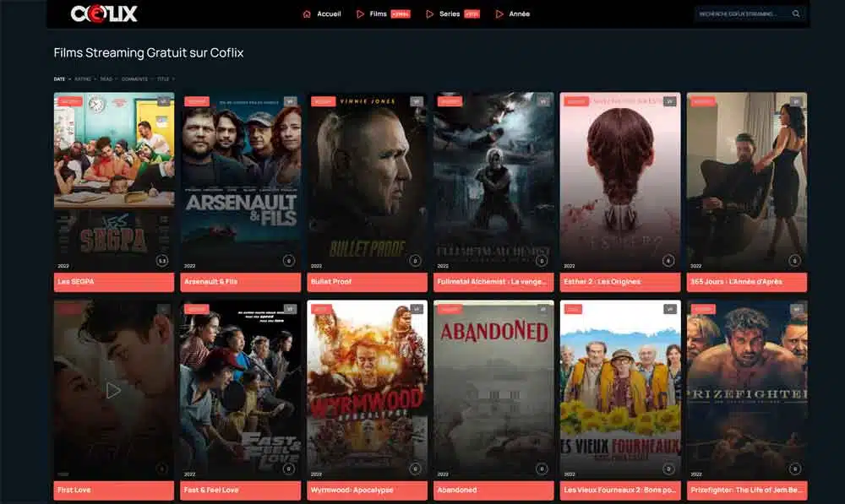This screenshot has height=504, width=845.
Task: Click the 2022 year on Les SEGPA poster
Action: [x=63, y=266]
